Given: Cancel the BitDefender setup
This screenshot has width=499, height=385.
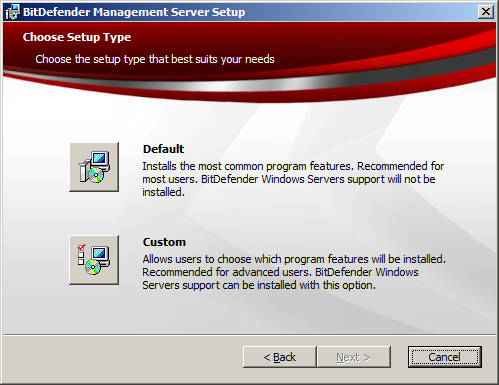Looking at the screenshot, I should click(445, 357).
